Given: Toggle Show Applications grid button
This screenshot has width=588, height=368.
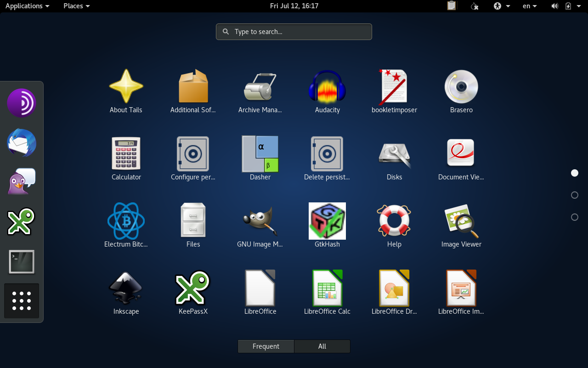Looking at the screenshot, I should (22, 301).
